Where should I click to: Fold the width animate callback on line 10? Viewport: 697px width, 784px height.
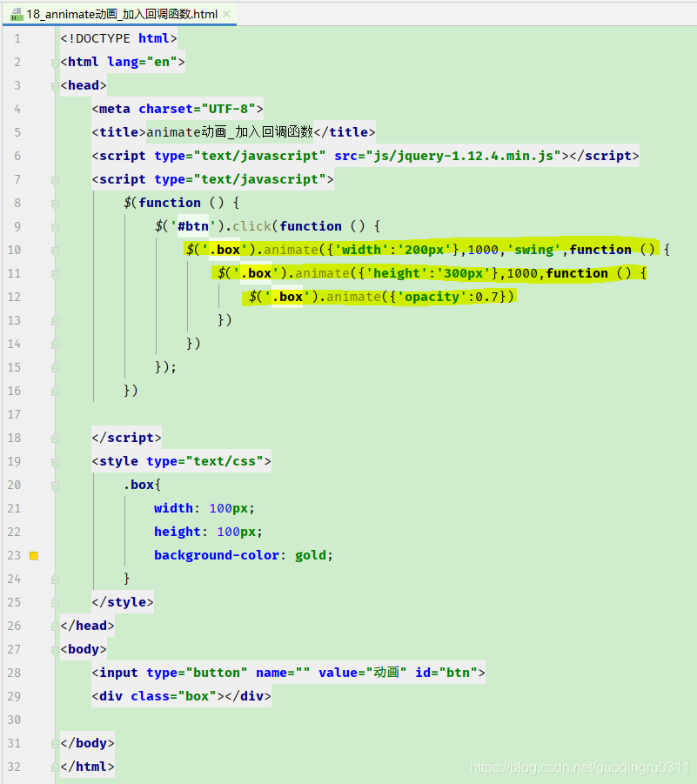point(55,251)
